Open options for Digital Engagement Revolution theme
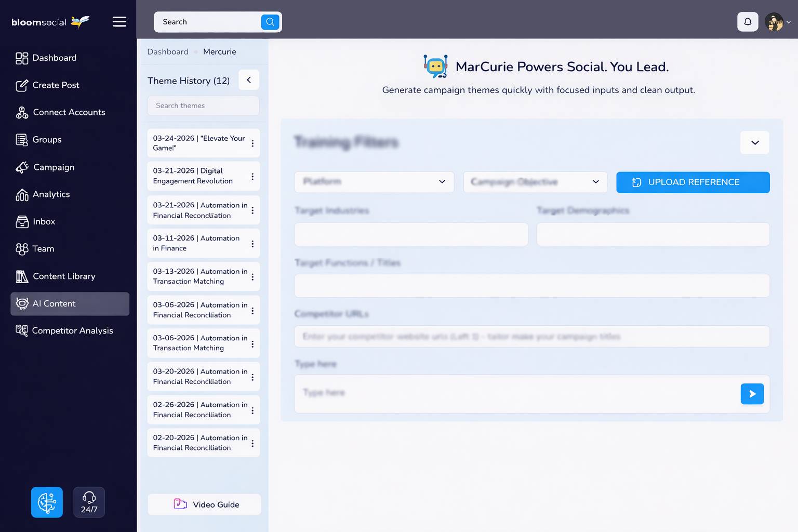Screen dimensions: 798x532 pyautogui.click(x=252, y=177)
